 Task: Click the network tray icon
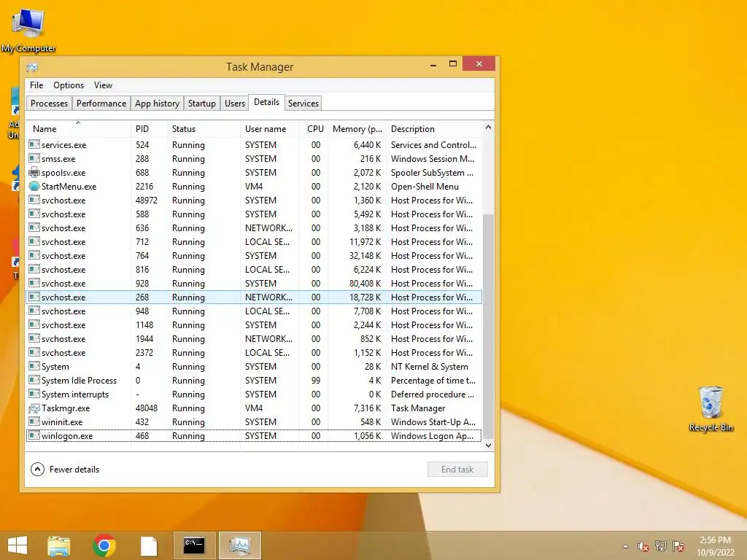[661, 546]
